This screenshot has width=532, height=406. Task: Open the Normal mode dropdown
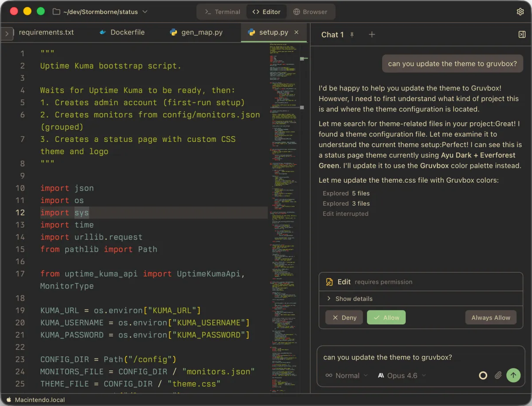(347, 375)
